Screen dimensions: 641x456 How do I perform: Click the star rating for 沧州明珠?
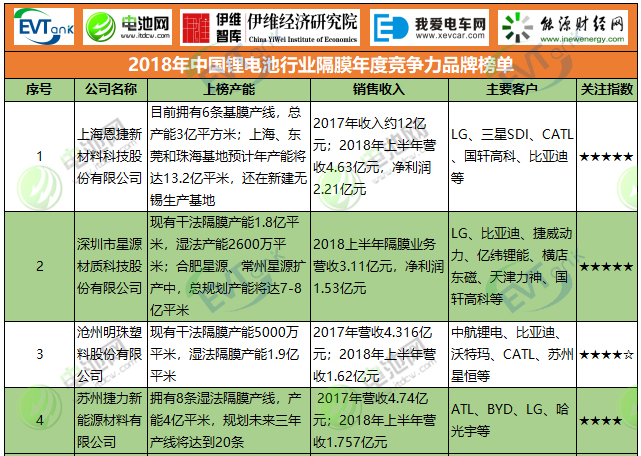click(x=606, y=354)
